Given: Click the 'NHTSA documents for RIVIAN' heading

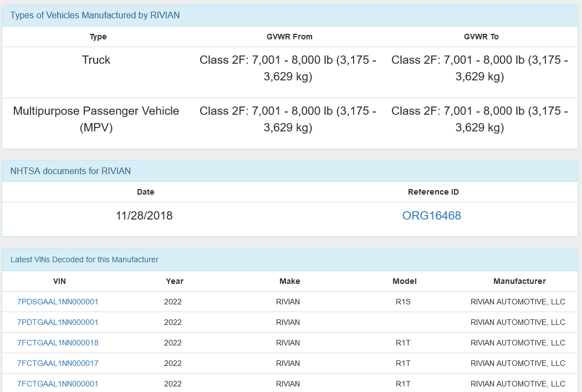Looking at the screenshot, I should pyautogui.click(x=70, y=171).
